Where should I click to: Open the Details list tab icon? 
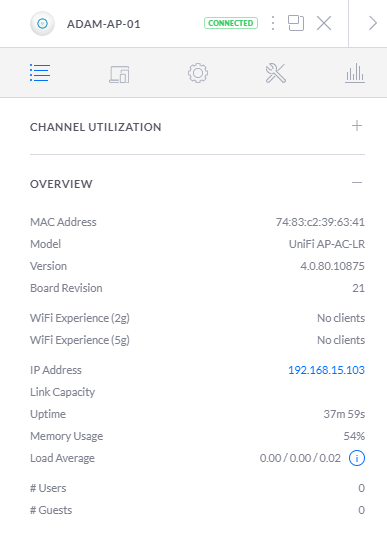pyautogui.click(x=40, y=73)
